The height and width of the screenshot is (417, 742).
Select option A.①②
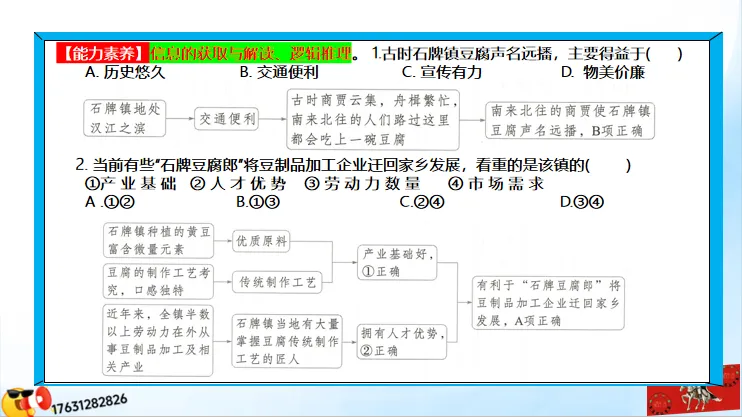[110, 202]
